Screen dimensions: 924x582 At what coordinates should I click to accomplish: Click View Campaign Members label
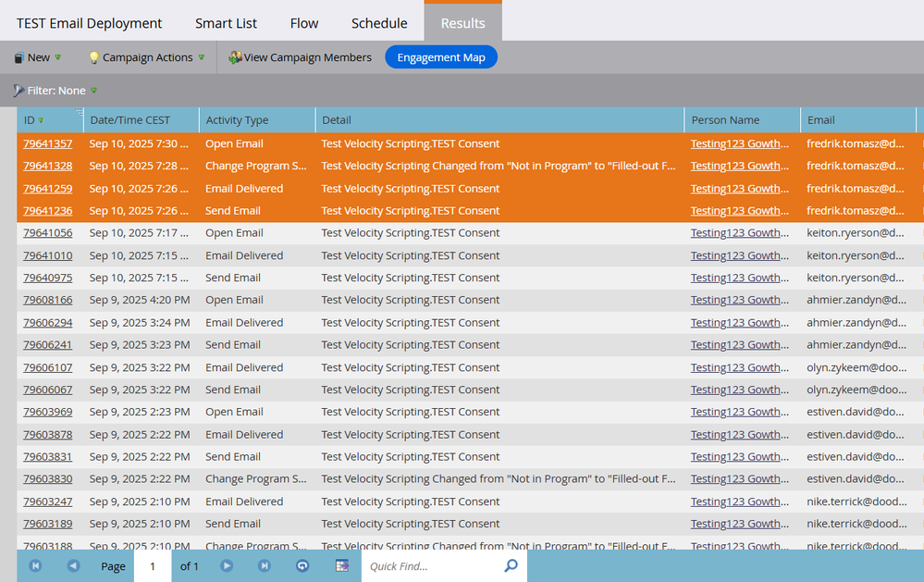click(x=308, y=57)
